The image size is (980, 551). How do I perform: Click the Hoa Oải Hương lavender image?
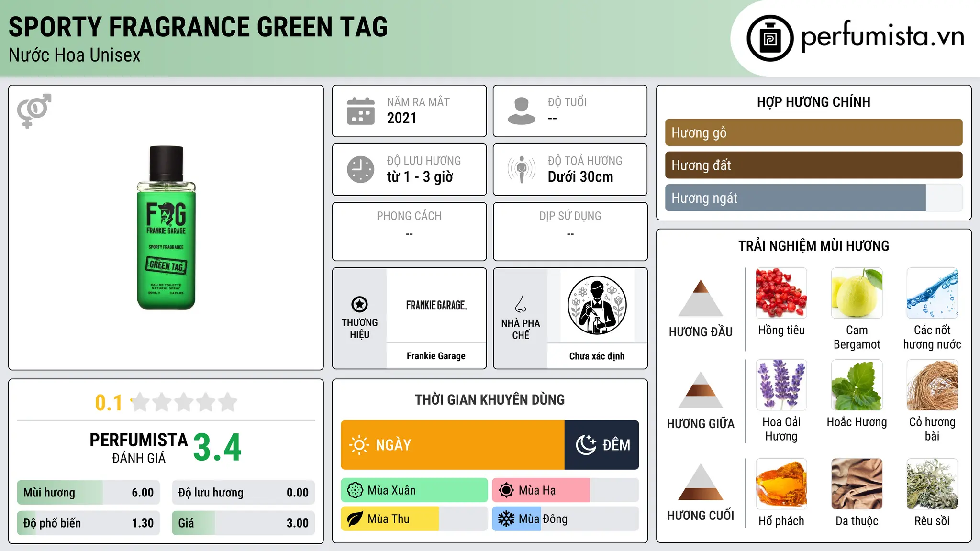point(781,385)
